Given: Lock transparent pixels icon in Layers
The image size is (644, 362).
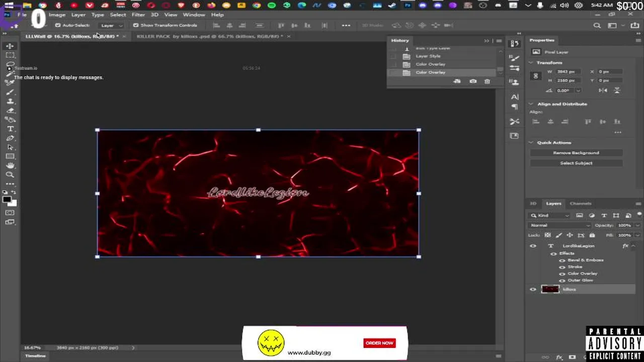Looking at the screenshot, I should (x=548, y=235).
